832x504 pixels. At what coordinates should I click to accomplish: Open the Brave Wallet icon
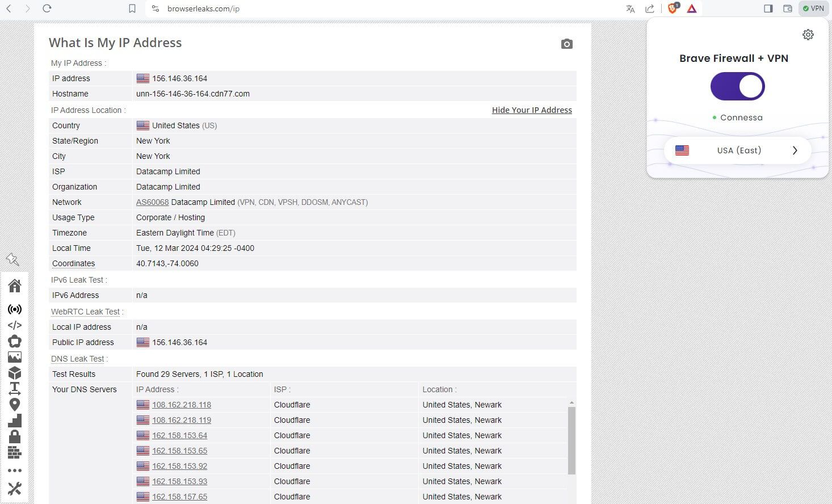click(788, 9)
